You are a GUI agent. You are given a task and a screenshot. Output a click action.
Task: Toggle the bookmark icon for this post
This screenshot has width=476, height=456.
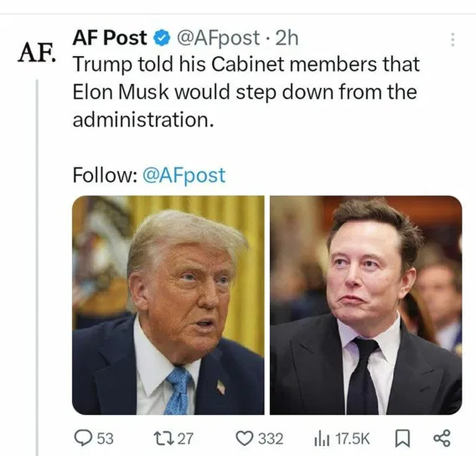[400, 438]
